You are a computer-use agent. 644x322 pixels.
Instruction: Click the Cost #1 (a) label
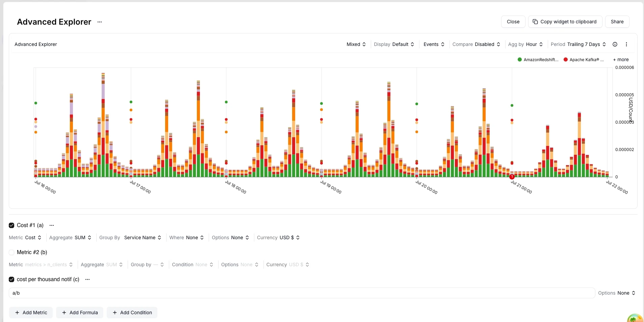pos(30,225)
